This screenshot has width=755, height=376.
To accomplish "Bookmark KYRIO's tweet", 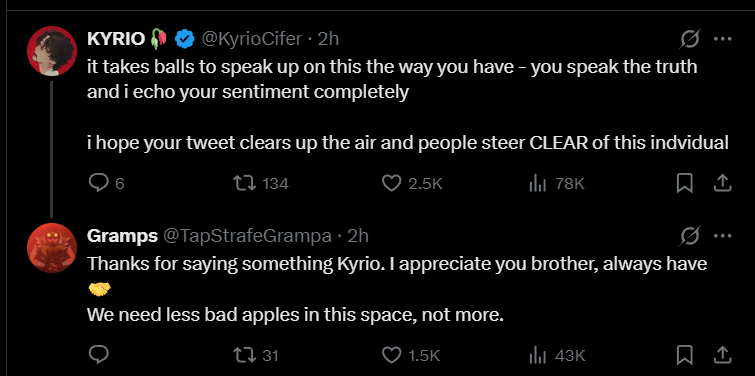I will (x=684, y=183).
